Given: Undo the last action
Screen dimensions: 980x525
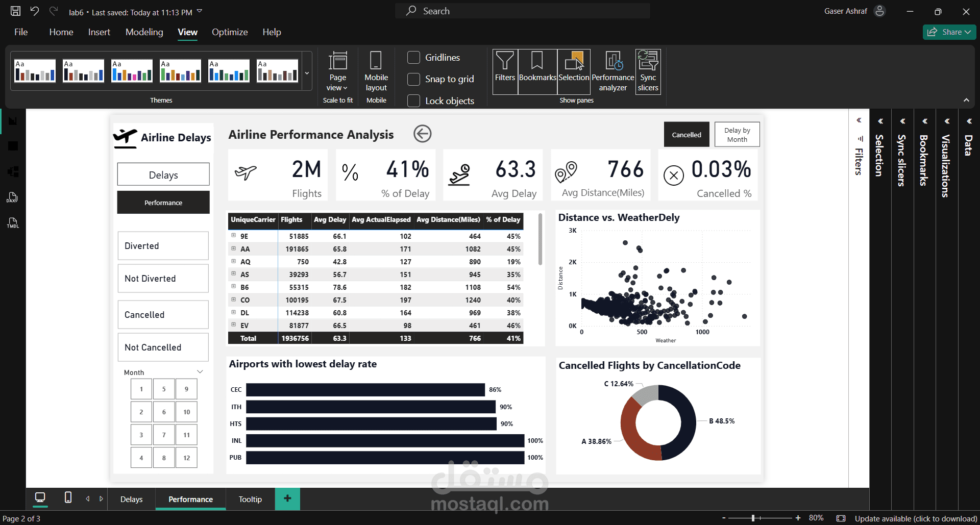Looking at the screenshot, I should click(35, 11).
